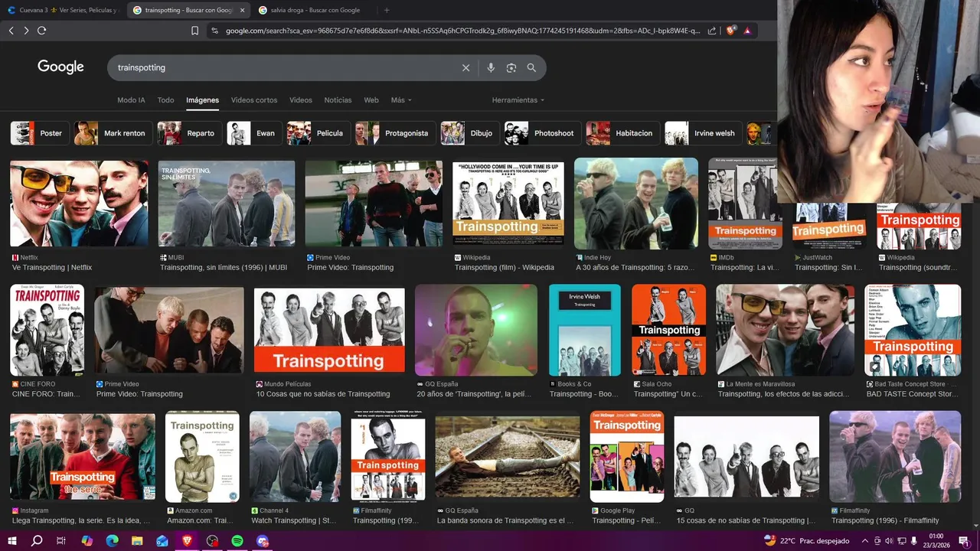This screenshot has width=980, height=551.
Task: Open the notification center
Action: pyautogui.click(x=963, y=540)
